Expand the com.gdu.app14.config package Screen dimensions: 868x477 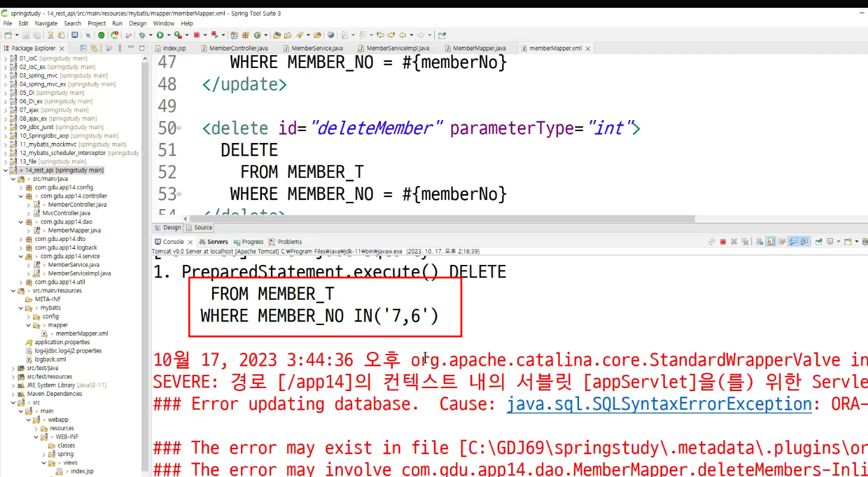click(x=22, y=187)
